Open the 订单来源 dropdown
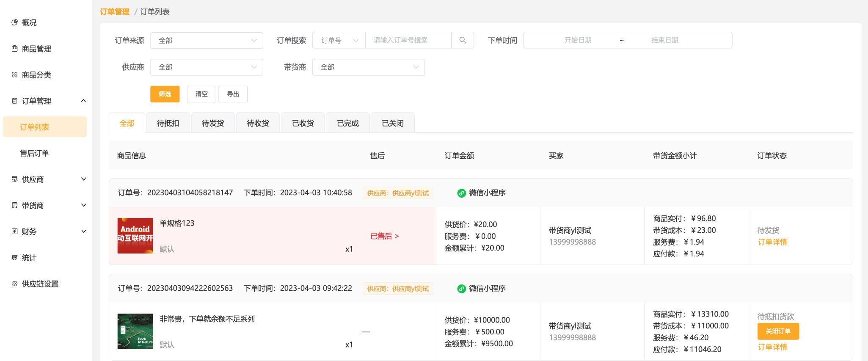Viewport: 868px width, 361px height. coord(207,41)
